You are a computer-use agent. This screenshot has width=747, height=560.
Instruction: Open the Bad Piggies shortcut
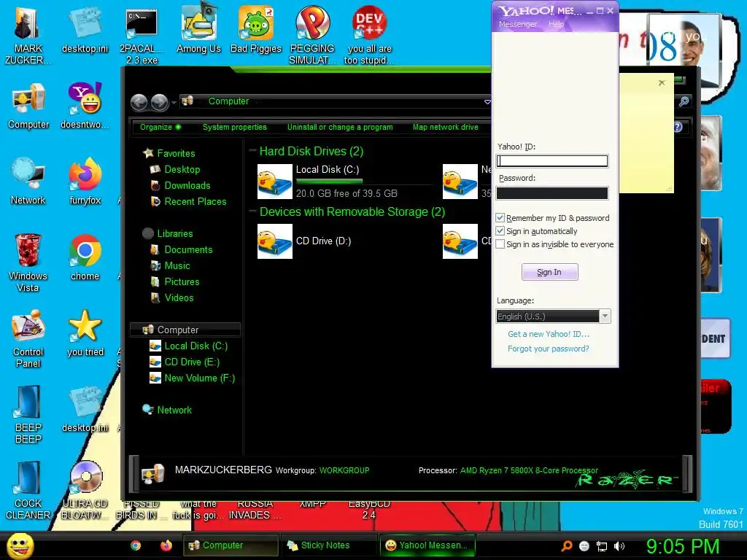(x=256, y=29)
